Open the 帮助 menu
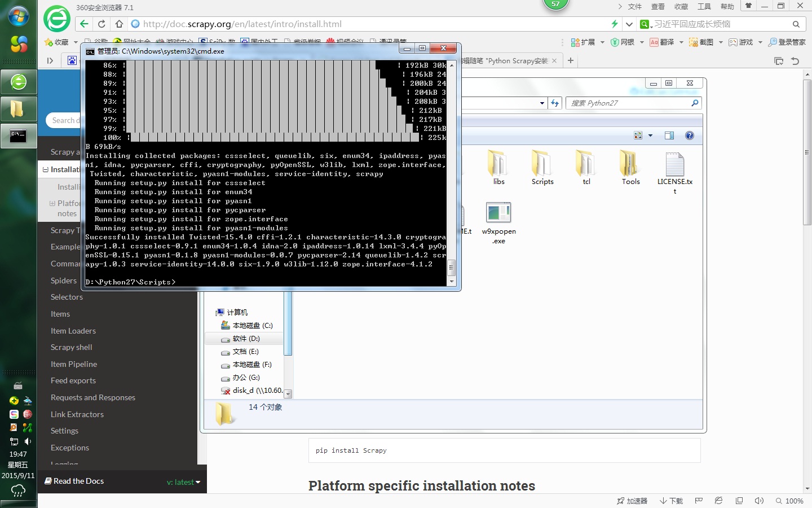Viewport: 812px width, 508px height. [727, 7]
